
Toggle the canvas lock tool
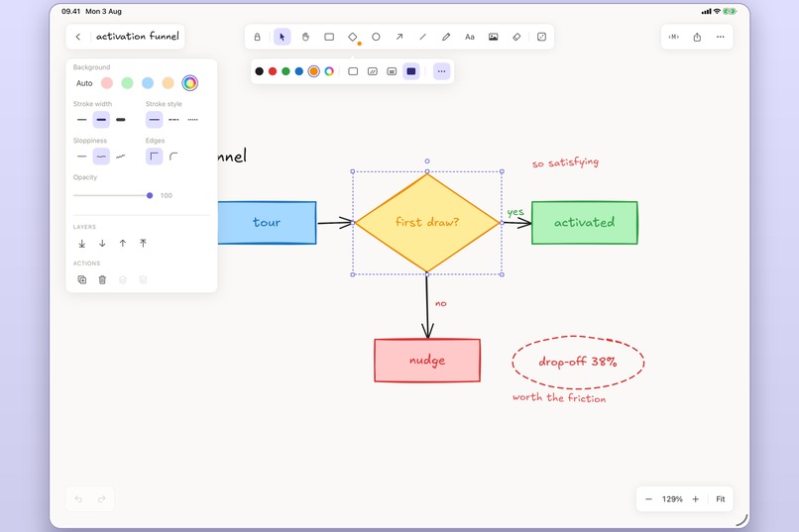[x=258, y=37]
